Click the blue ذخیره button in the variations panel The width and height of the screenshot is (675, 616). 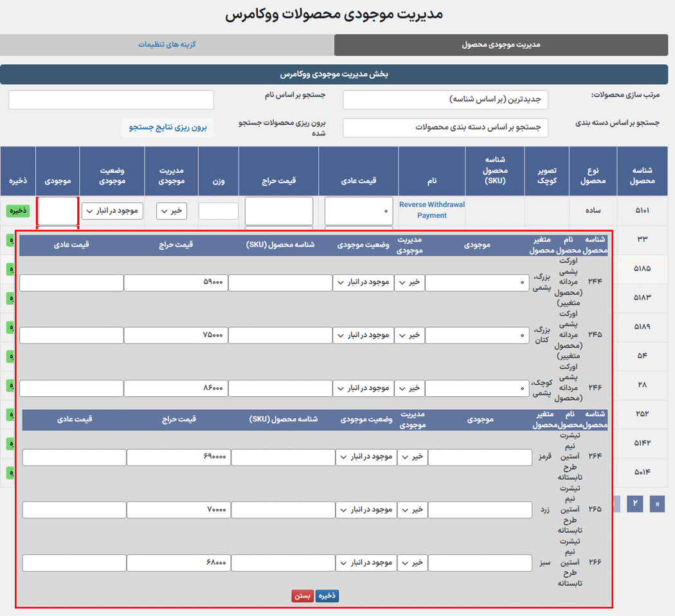tap(327, 595)
